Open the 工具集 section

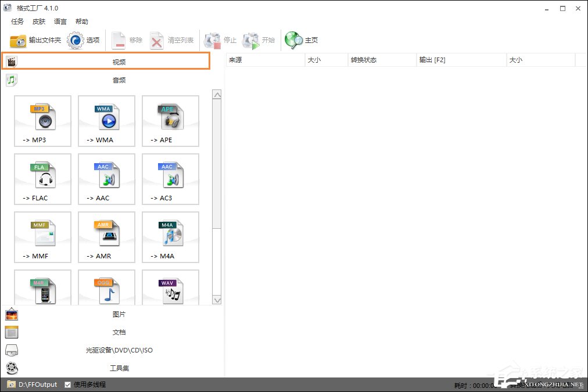(119, 368)
